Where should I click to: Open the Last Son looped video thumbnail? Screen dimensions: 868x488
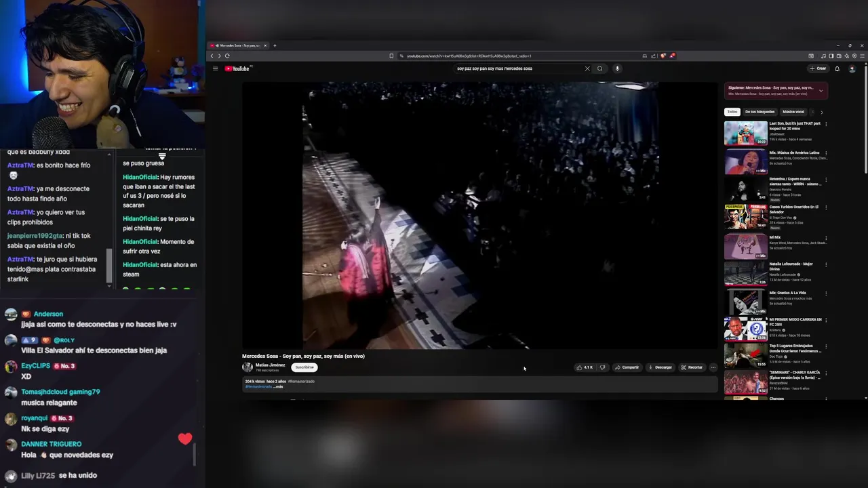745,134
